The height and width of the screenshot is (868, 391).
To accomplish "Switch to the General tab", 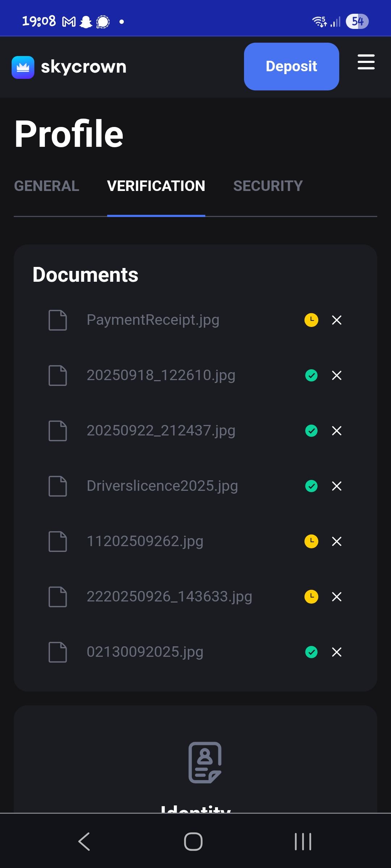I will [46, 186].
